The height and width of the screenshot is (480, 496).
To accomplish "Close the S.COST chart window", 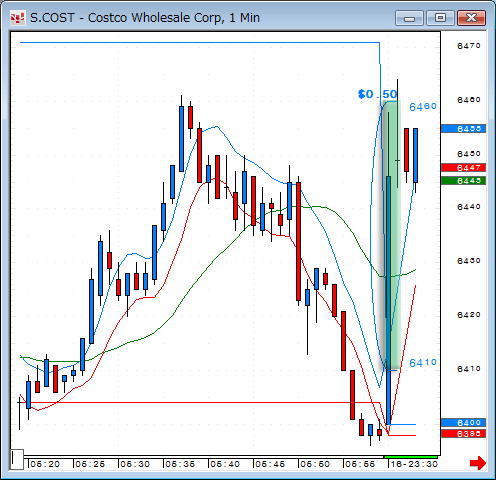I will pos(471,18).
